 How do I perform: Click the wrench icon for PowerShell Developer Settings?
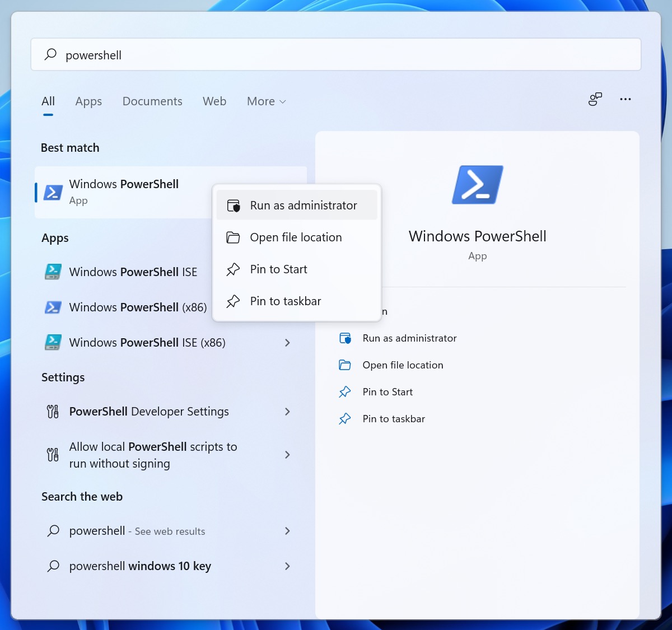(52, 411)
